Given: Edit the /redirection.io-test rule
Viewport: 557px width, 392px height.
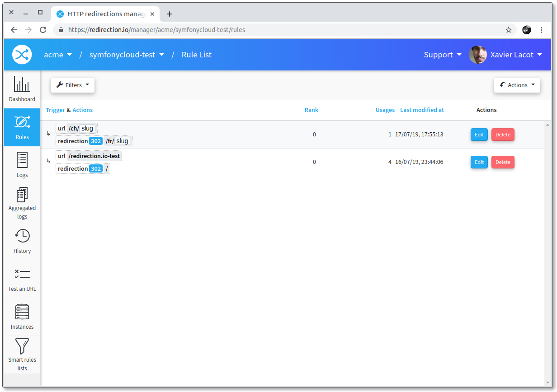Looking at the screenshot, I should point(479,162).
